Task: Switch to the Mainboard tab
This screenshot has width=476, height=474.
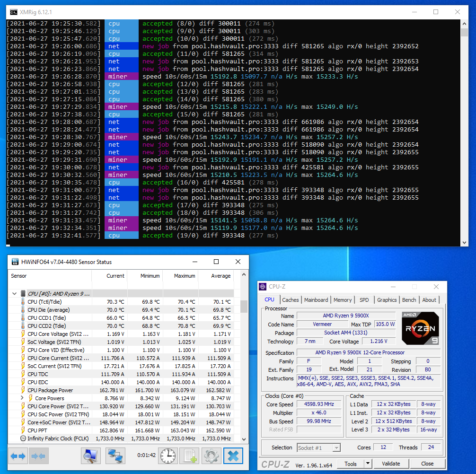Action: point(316,300)
